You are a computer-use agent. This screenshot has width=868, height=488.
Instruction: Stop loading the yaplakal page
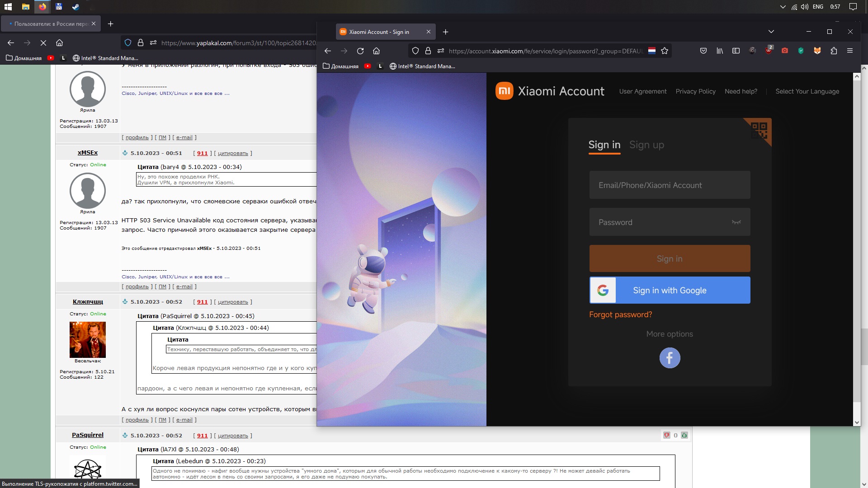click(x=43, y=43)
